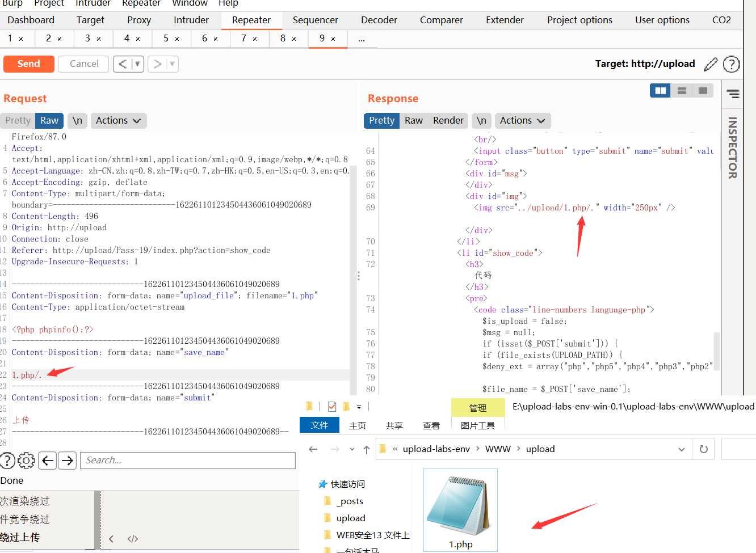The height and width of the screenshot is (553, 756).
Task: Switch response view to Pretty
Action: click(381, 120)
